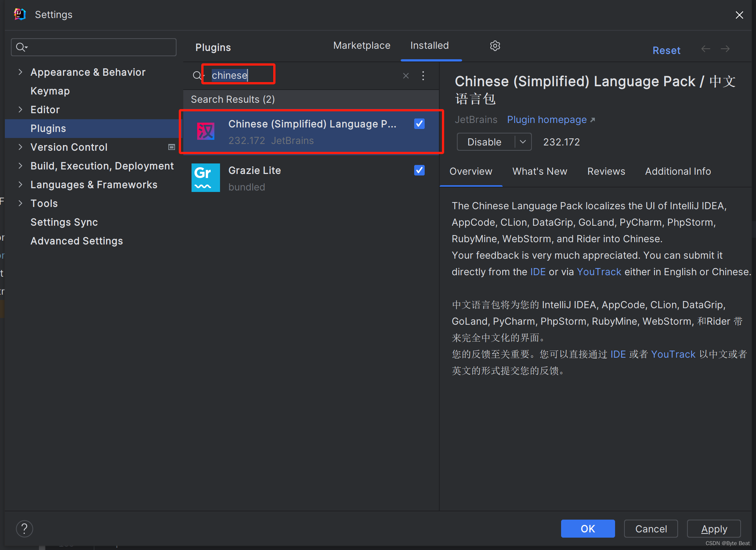The image size is (756, 550).
Task: Click the Chinese Language Pack plugin icon
Action: (x=205, y=132)
